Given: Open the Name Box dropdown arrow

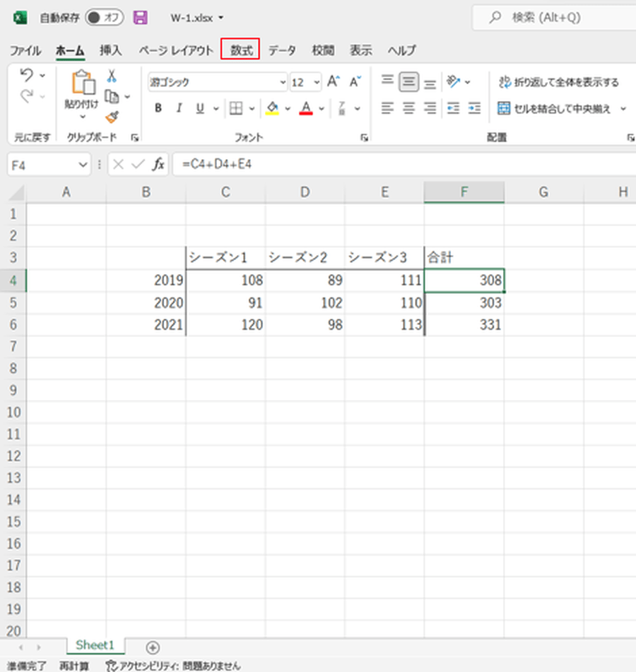Looking at the screenshot, I should click(83, 165).
